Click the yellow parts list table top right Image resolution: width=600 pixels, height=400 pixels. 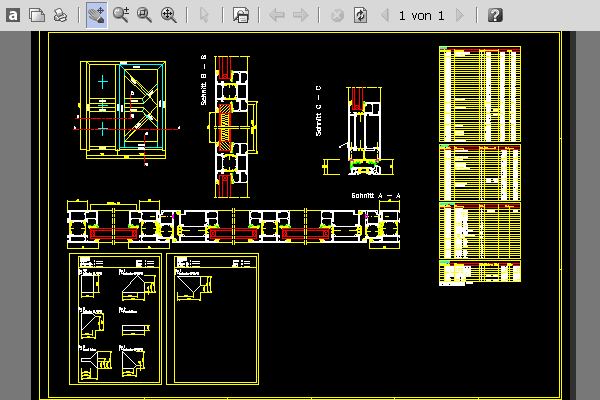(480, 94)
